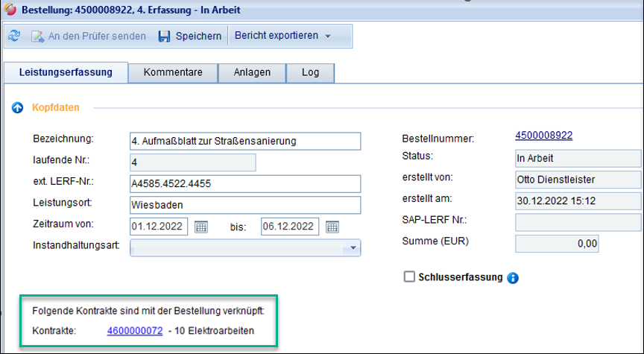Viewport: 644px width, 354px height.
Task: Open order number link 4500008922
Action: tap(543, 136)
